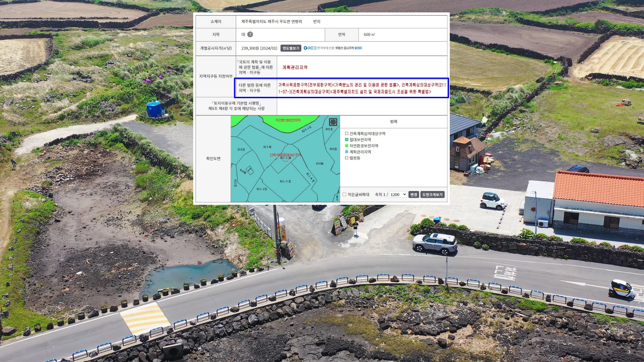Screen dimensions: 644x362
Task: Click the 연도별보기 button
Action: point(290,48)
